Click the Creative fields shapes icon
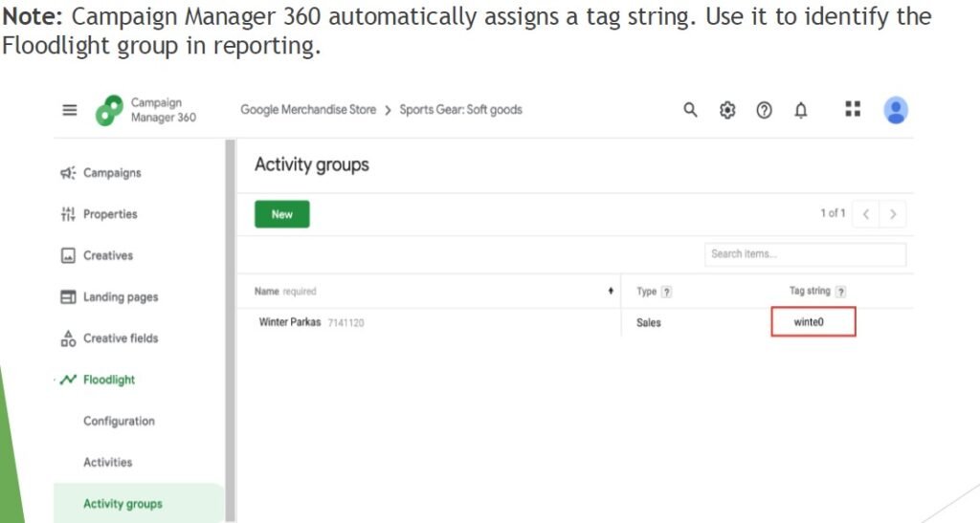Image resolution: width=980 pixels, height=523 pixels. coord(68,338)
